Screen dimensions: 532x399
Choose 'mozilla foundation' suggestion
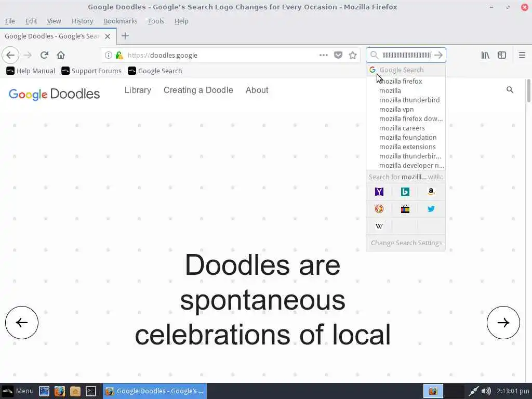406,137
